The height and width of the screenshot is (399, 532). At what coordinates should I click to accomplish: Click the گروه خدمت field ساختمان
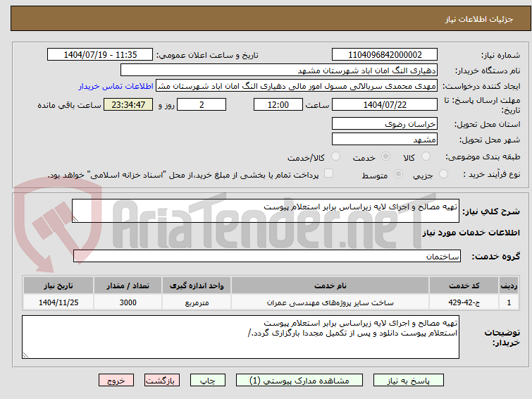coord(266,256)
